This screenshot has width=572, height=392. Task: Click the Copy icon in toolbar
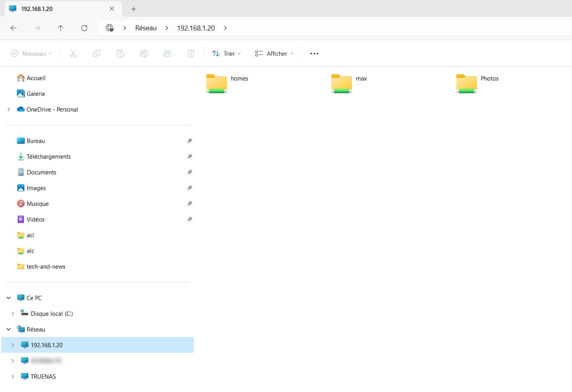97,53
